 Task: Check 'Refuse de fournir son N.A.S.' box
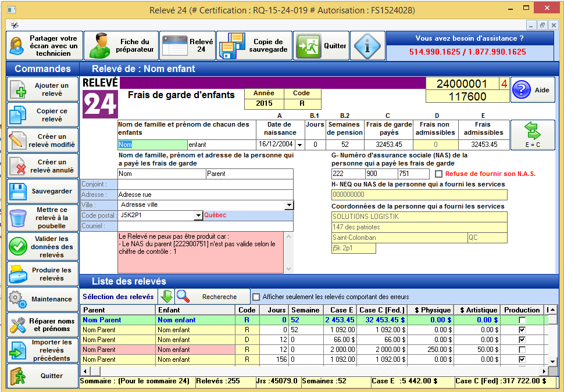[x=439, y=174]
